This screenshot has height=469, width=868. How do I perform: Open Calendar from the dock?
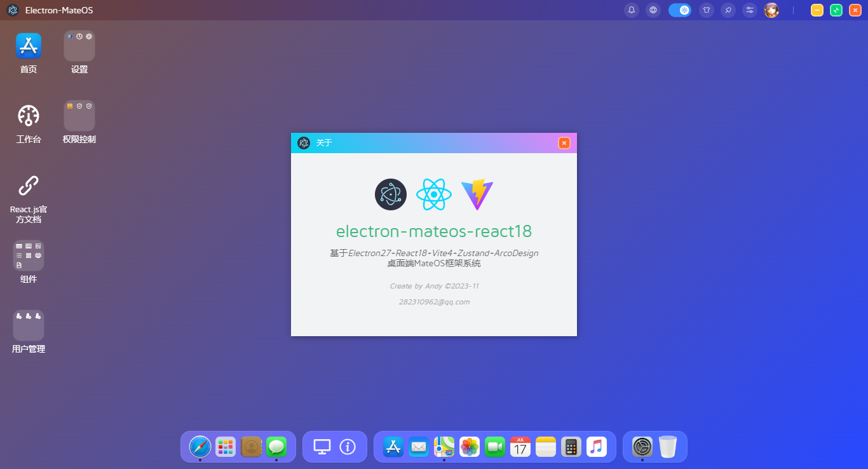pyautogui.click(x=520, y=447)
